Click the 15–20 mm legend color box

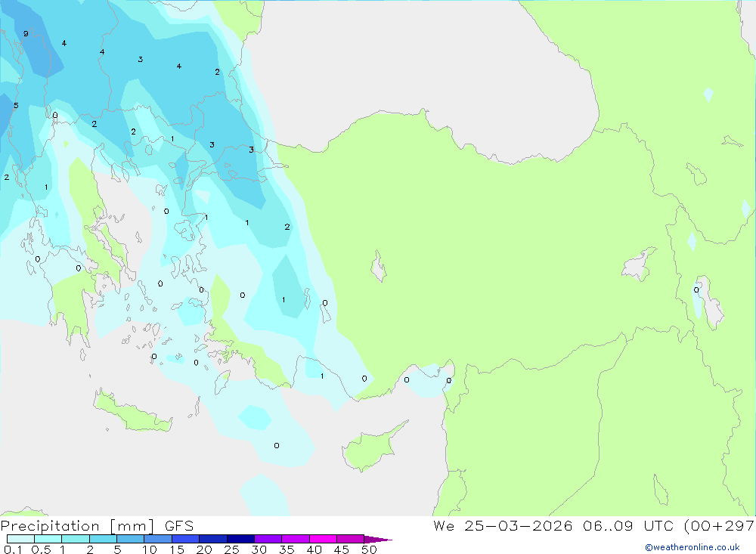tap(185, 539)
